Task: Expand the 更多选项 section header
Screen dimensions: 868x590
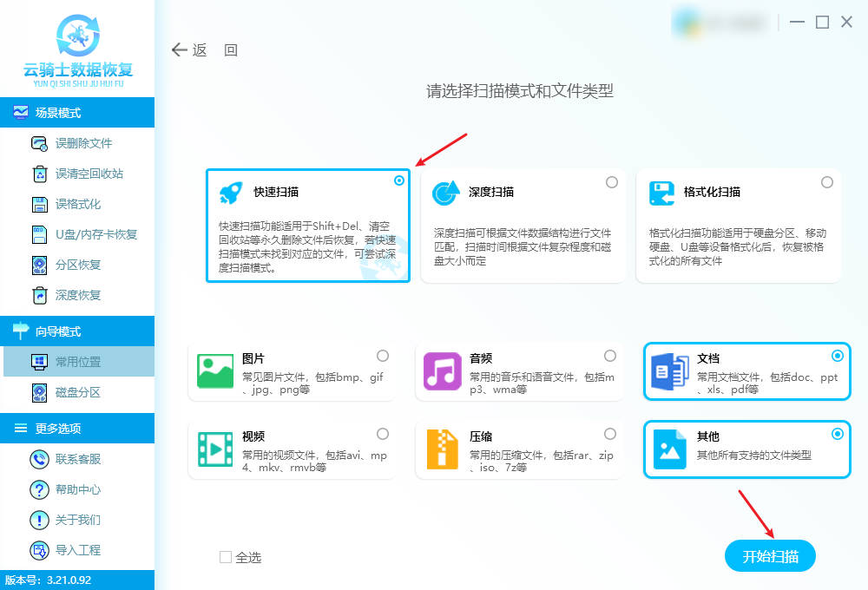Action: pyautogui.click(x=77, y=429)
